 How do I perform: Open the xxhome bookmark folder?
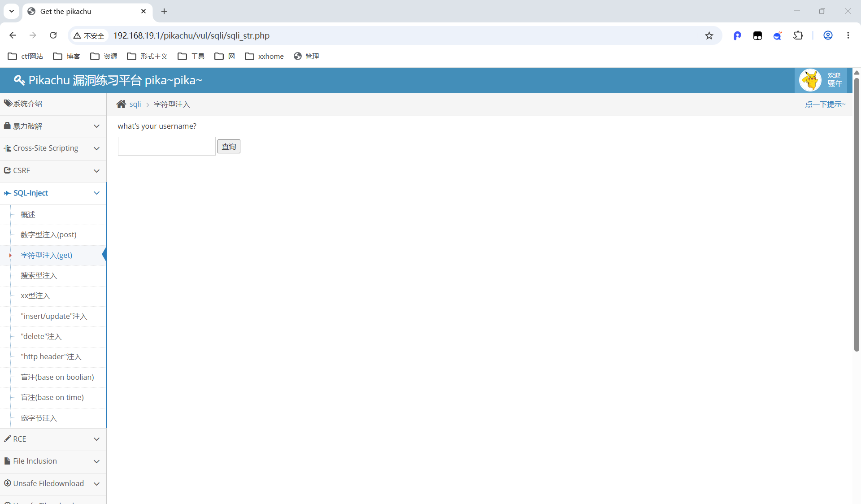pyautogui.click(x=265, y=56)
